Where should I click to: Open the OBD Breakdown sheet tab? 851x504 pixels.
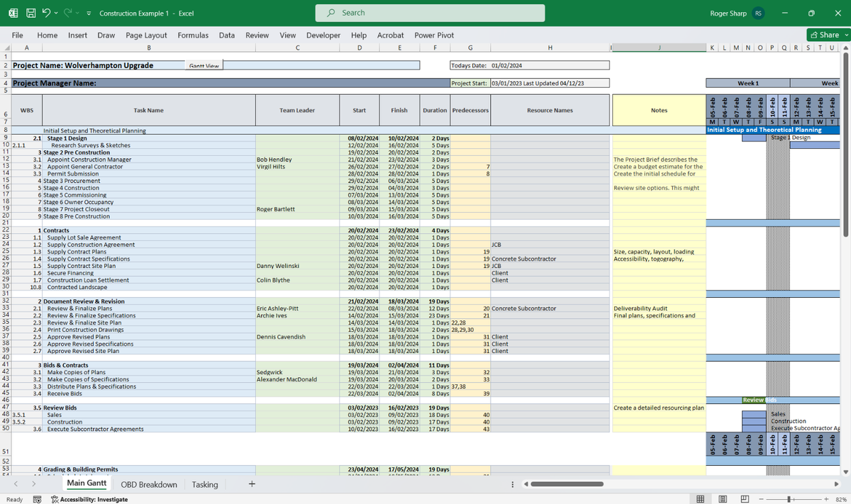149,484
